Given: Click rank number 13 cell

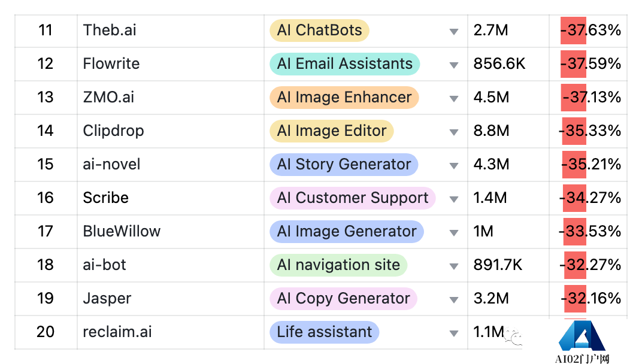Looking at the screenshot, I should (x=46, y=98).
